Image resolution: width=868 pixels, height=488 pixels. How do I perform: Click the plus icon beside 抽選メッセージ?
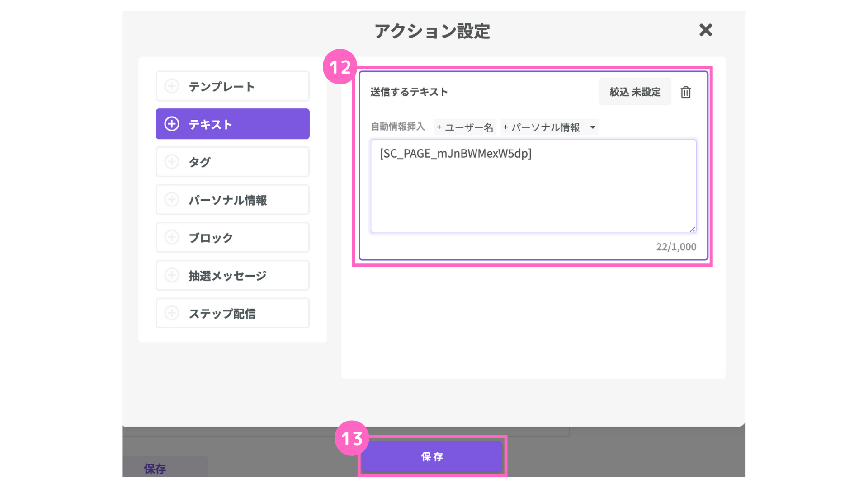[x=172, y=275]
